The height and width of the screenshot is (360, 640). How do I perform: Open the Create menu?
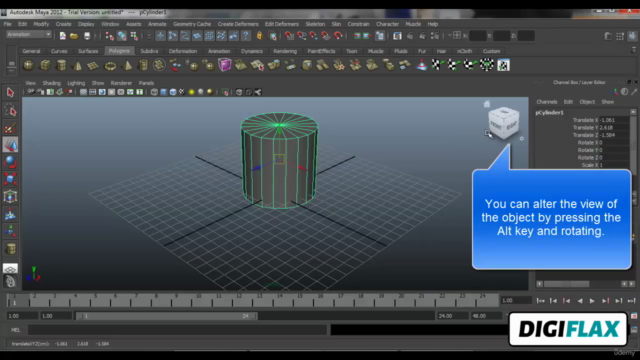click(x=63, y=24)
